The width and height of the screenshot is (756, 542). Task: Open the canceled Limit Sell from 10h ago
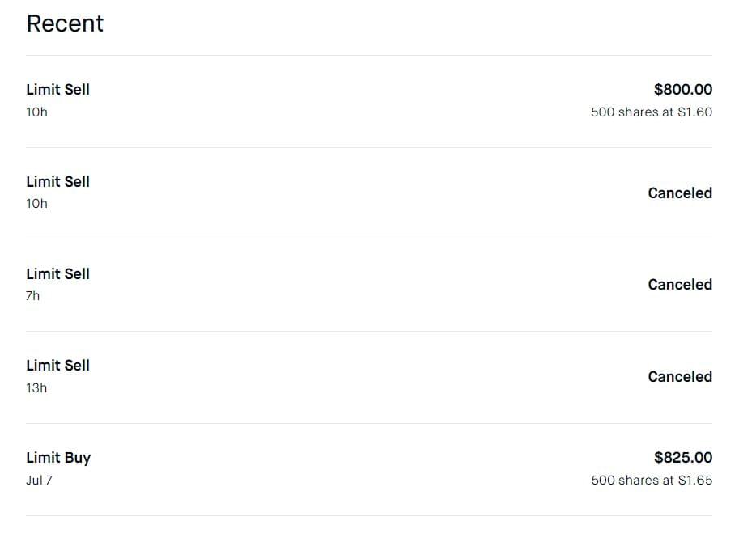coord(58,182)
